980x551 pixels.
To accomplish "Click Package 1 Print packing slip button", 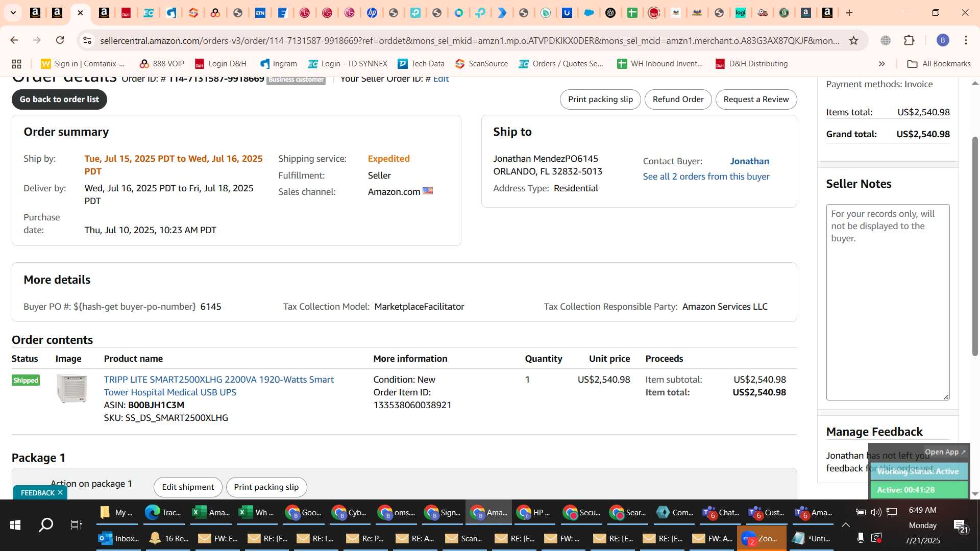I will pyautogui.click(x=266, y=487).
